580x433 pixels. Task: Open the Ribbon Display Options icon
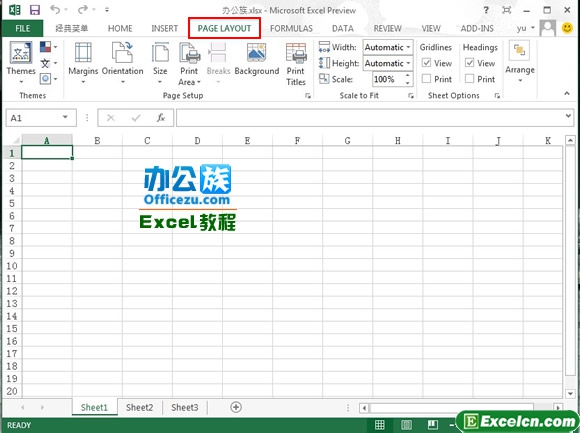click(507, 10)
